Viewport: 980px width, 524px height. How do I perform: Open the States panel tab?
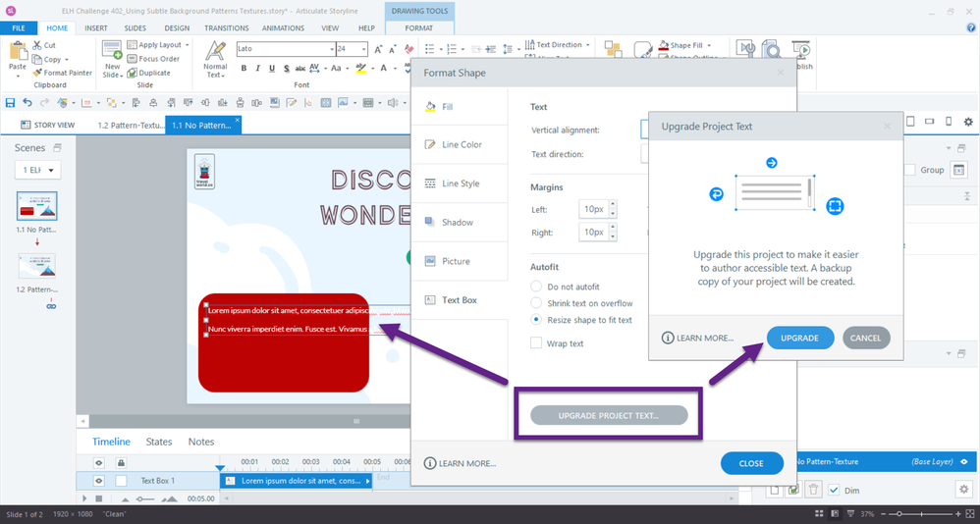pyautogui.click(x=159, y=442)
